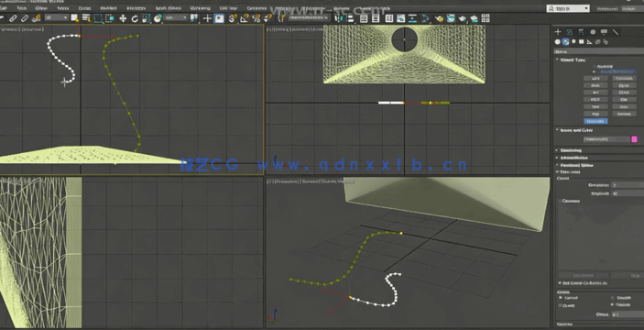644x330 pixels.
Task: Toggle the AutoGrid checkbox
Action: click(594, 66)
